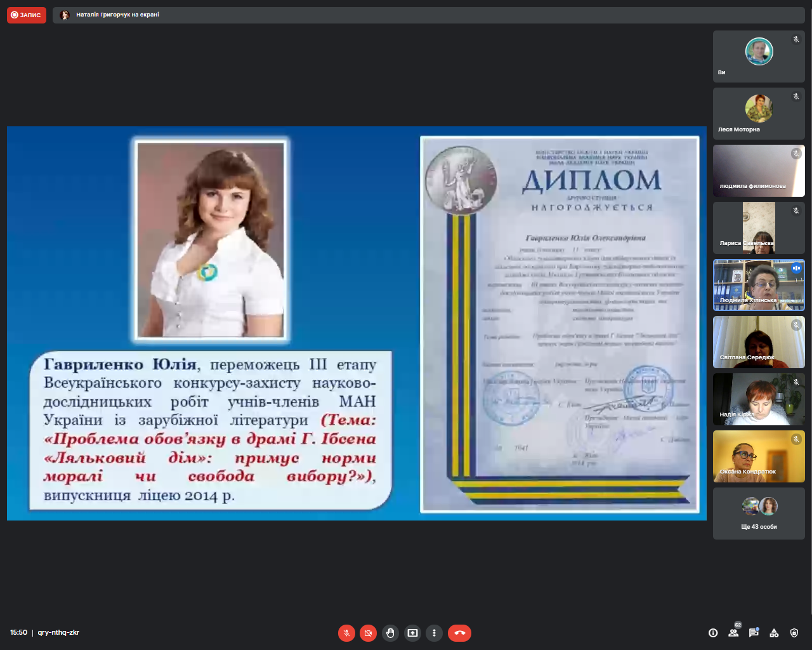Open host controls shield icon
Screen dimensions: 812x650
click(x=794, y=633)
